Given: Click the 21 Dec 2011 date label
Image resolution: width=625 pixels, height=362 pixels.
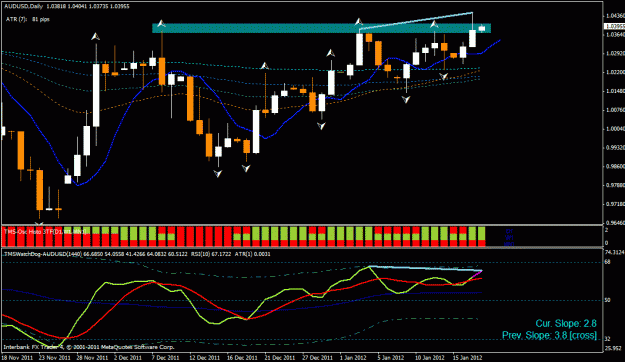Looking at the screenshot, I should [280, 357].
